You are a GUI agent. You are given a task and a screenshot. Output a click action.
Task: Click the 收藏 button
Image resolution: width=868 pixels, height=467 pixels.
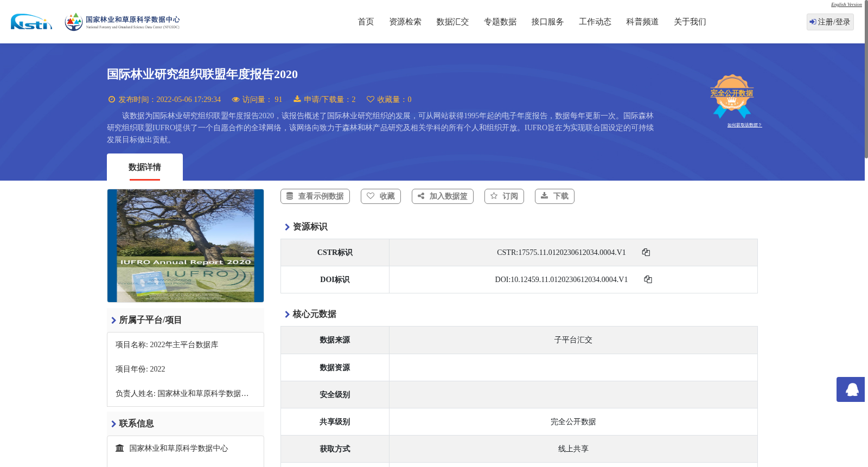[x=381, y=196]
